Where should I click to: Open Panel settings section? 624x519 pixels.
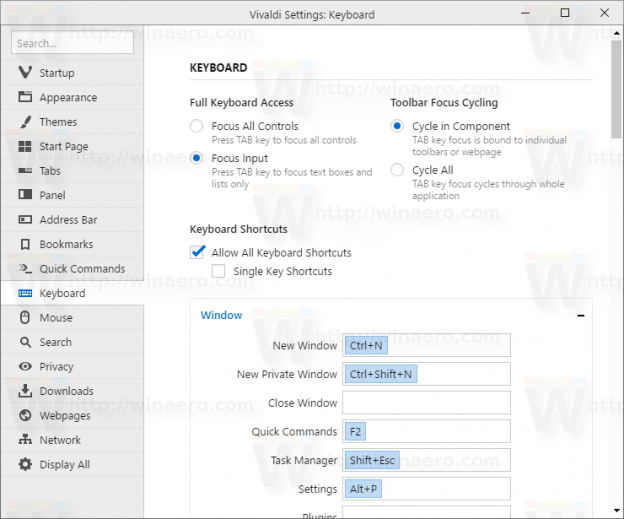(x=72, y=195)
